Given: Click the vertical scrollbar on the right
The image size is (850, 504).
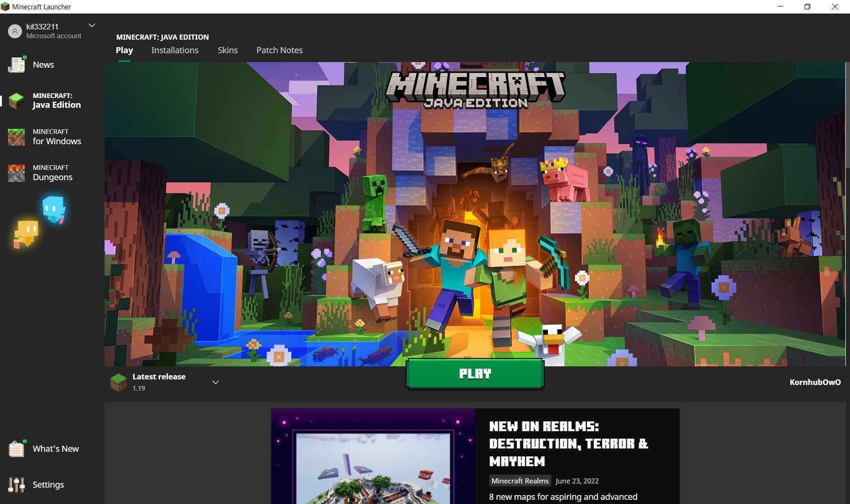Looking at the screenshot, I should [x=848, y=115].
